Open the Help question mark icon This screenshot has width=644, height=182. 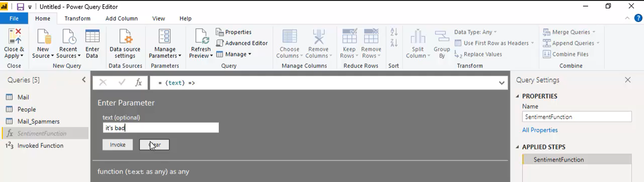coord(638,18)
